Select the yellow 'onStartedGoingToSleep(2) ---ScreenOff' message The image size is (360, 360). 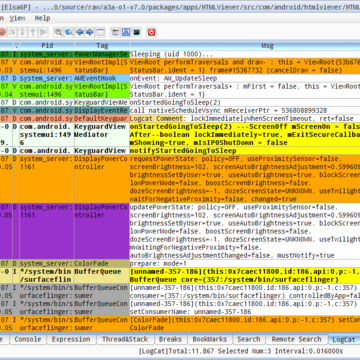245,135
